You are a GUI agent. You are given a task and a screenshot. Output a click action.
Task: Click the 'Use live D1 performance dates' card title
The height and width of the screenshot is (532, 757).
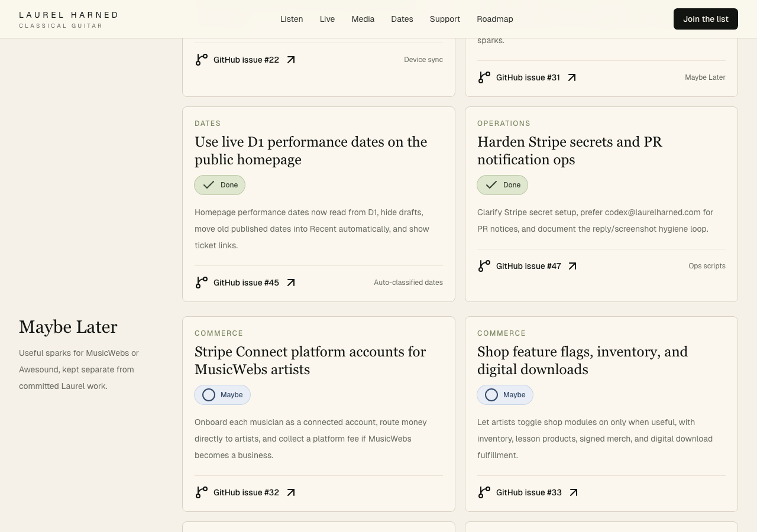click(x=311, y=151)
